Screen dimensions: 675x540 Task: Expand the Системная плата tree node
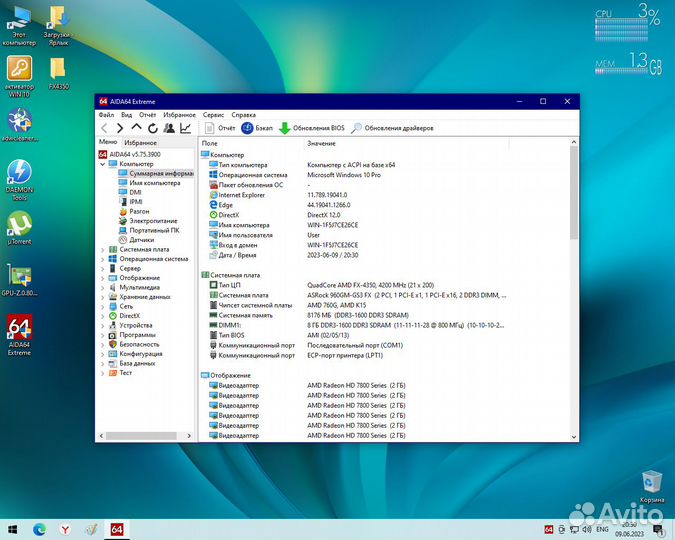(x=102, y=250)
